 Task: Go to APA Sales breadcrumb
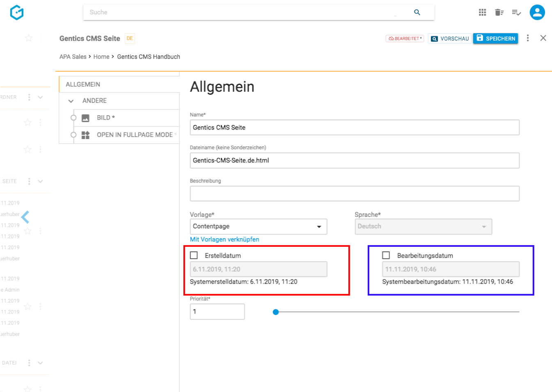point(73,57)
